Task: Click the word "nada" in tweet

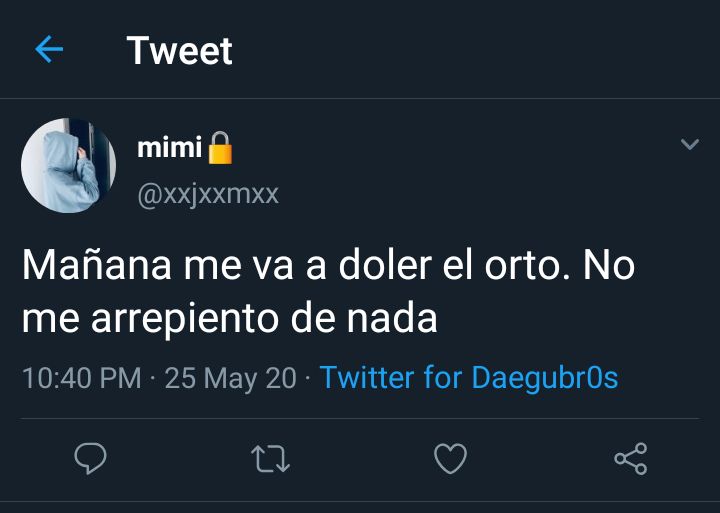Action: pos(392,316)
